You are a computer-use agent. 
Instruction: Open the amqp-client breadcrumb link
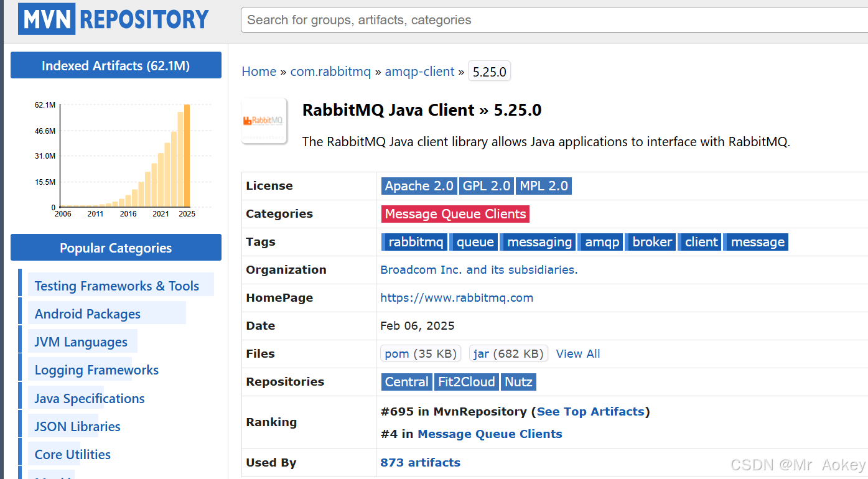(419, 72)
